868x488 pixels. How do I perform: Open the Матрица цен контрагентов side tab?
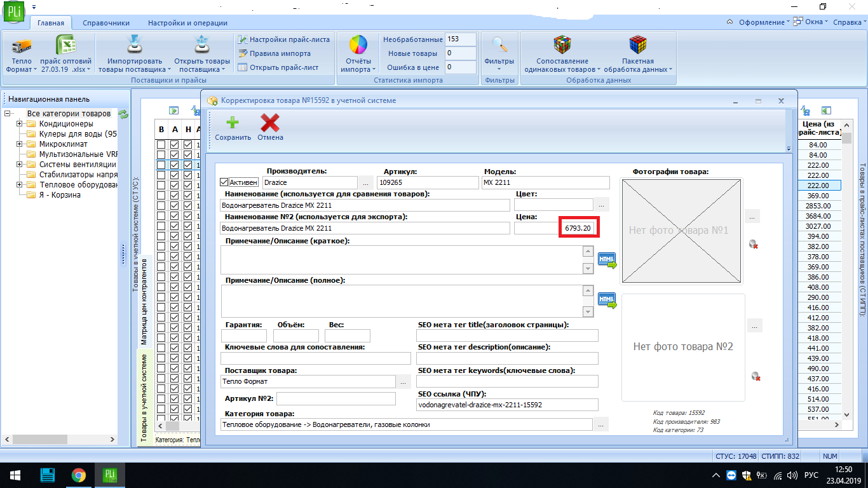(x=144, y=301)
